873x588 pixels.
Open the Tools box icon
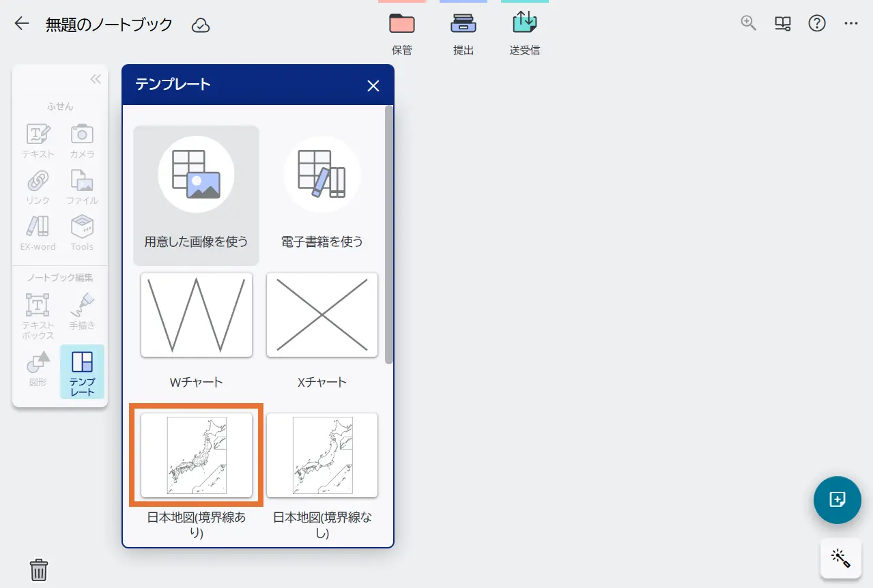pyautogui.click(x=82, y=233)
